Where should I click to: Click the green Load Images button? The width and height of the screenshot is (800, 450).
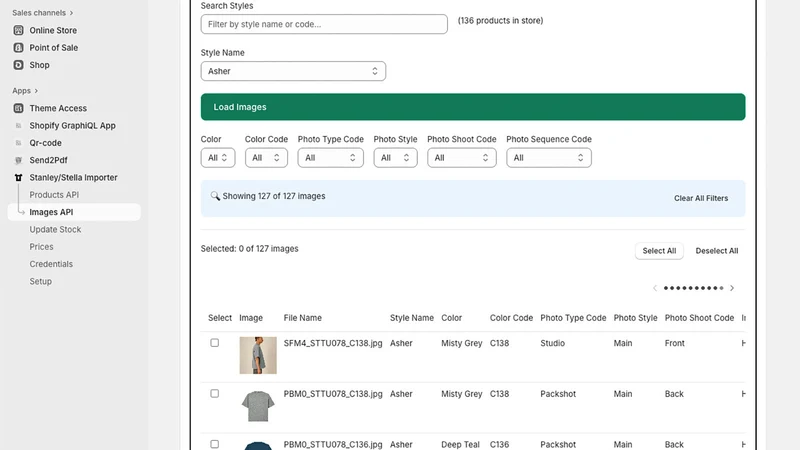click(x=473, y=107)
